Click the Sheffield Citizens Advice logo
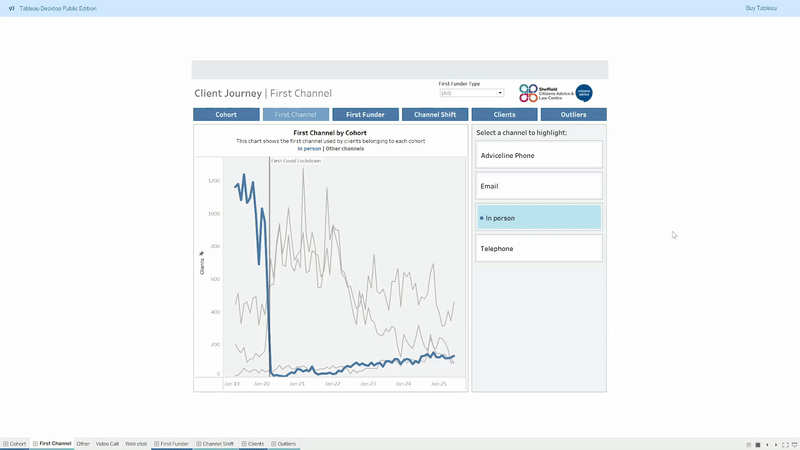800x450 pixels. (x=544, y=93)
